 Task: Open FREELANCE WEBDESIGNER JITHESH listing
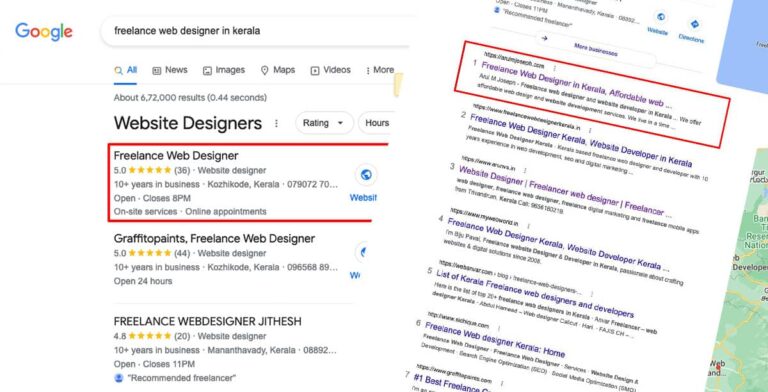[x=208, y=321]
